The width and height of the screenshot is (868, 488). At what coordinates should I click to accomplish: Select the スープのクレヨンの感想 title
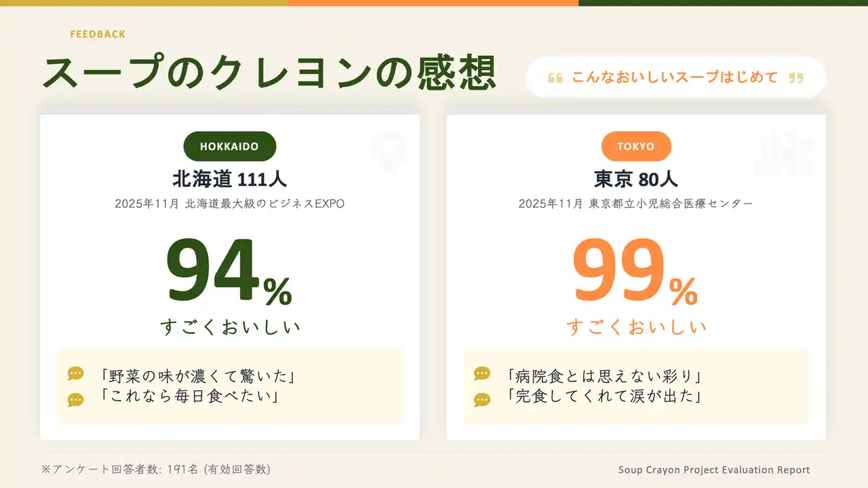coord(269,73)
